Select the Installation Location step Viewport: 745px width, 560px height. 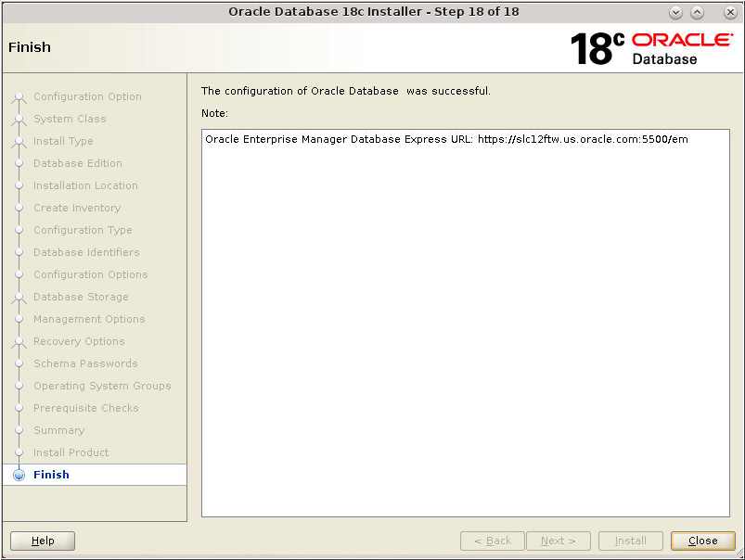pos(85,185)
